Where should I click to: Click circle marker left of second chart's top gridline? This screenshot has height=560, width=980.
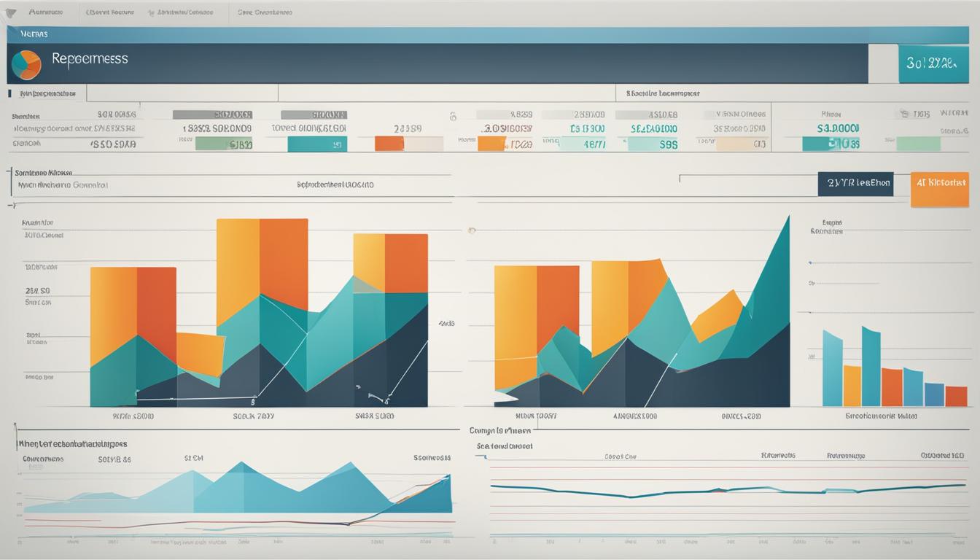pos(472,230)
